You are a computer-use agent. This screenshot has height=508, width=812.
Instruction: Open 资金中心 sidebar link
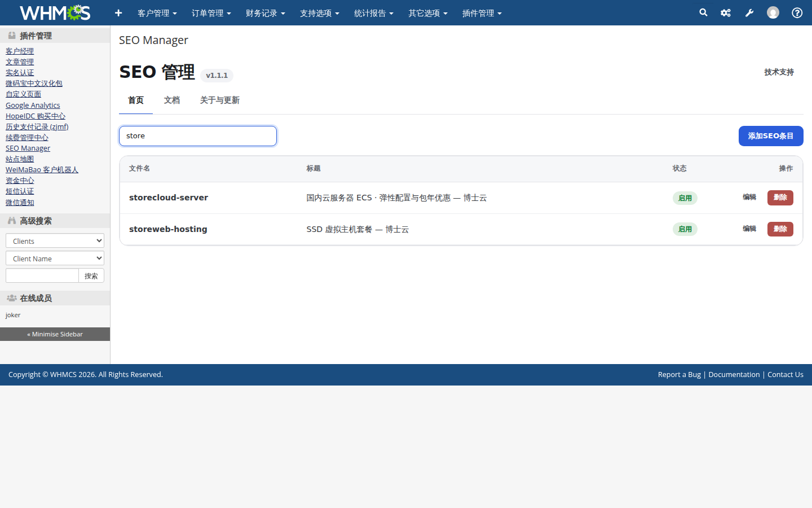[20, 180]
